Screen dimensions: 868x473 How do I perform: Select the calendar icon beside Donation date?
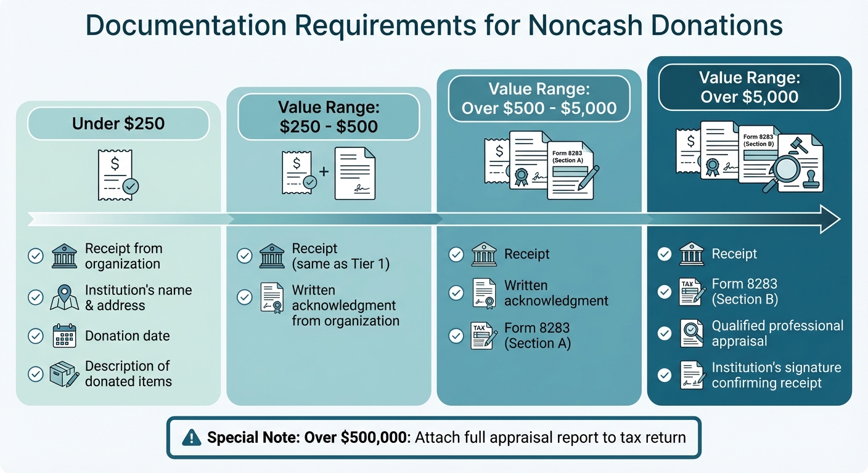[63, 336]
